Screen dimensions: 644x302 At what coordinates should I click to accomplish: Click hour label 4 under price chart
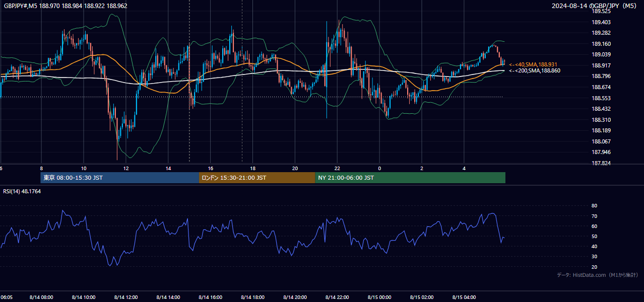coord(464,168)
